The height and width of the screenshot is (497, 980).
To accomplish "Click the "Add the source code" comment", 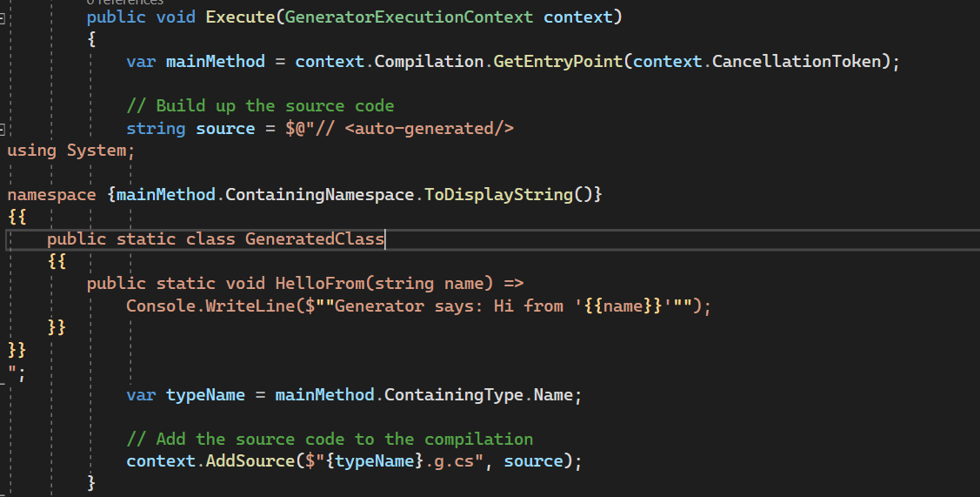I will point(330,439).
